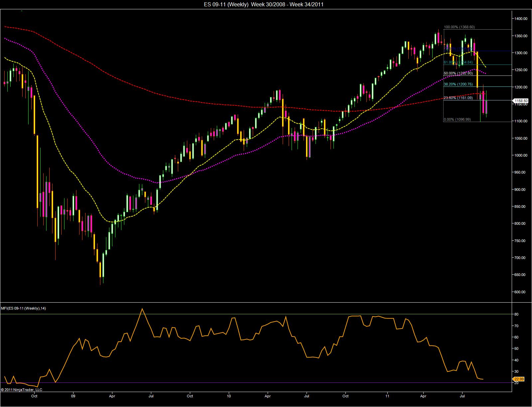This screenshot has width=532, height=407.
Task: Click the 11 year label on time axis
Action: (387, 396)
